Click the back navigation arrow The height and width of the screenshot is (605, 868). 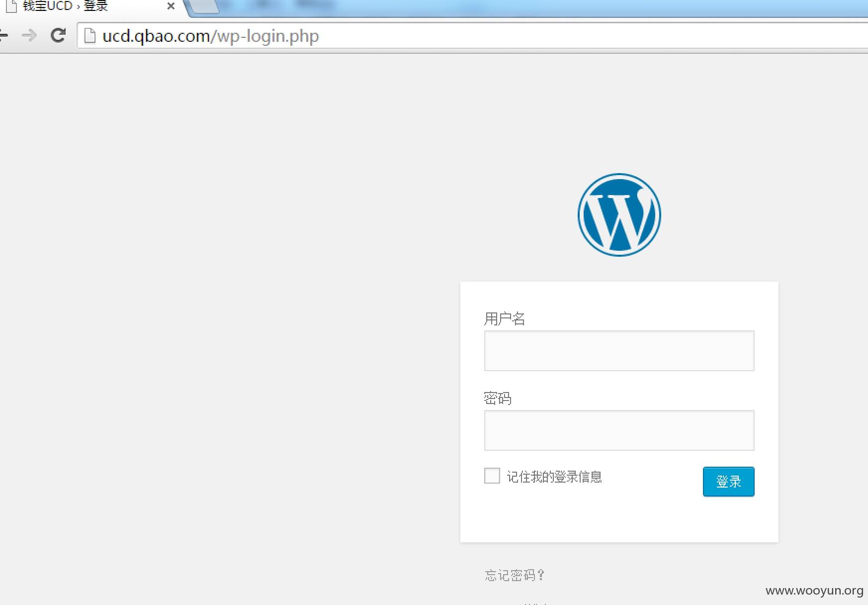(x=3, y=35)
